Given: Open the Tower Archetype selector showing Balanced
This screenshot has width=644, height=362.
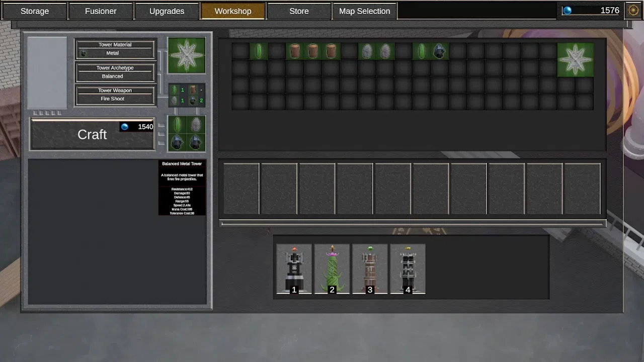Looking at the screenshot, I should tap(115, 72).
